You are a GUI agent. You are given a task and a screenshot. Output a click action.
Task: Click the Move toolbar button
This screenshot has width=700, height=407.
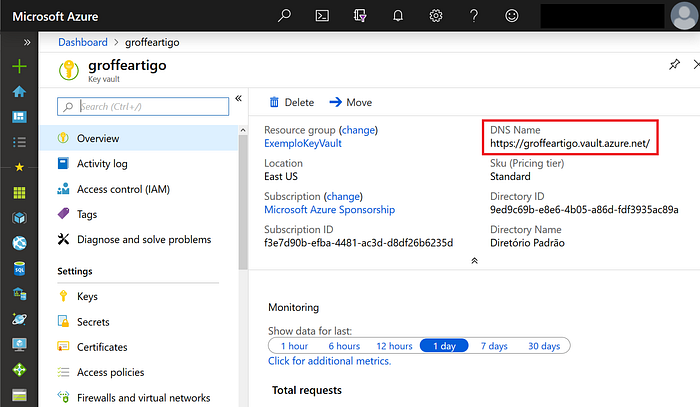350,103
